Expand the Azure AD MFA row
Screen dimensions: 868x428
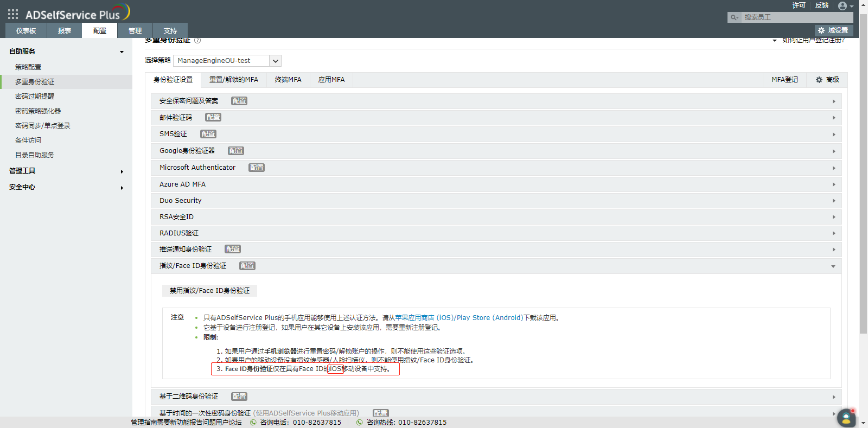coord(496,184)
